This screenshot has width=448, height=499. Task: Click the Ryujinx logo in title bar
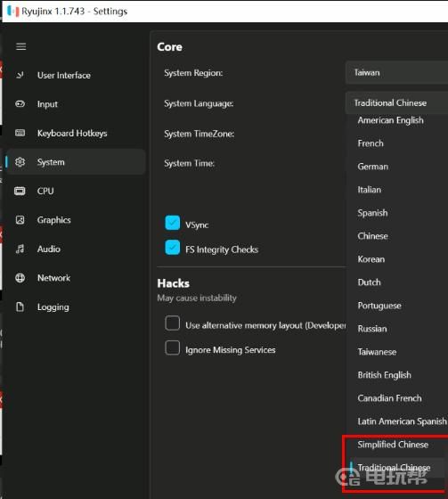coord(13,11)
